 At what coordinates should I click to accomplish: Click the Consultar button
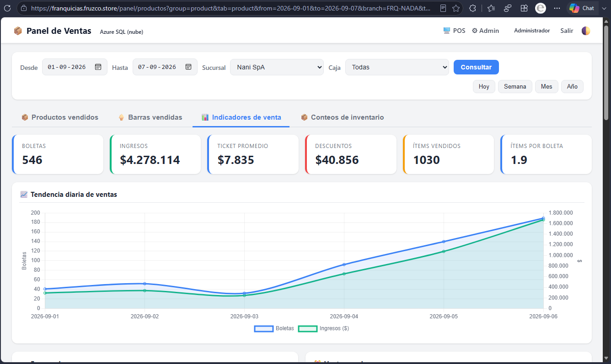476,67
